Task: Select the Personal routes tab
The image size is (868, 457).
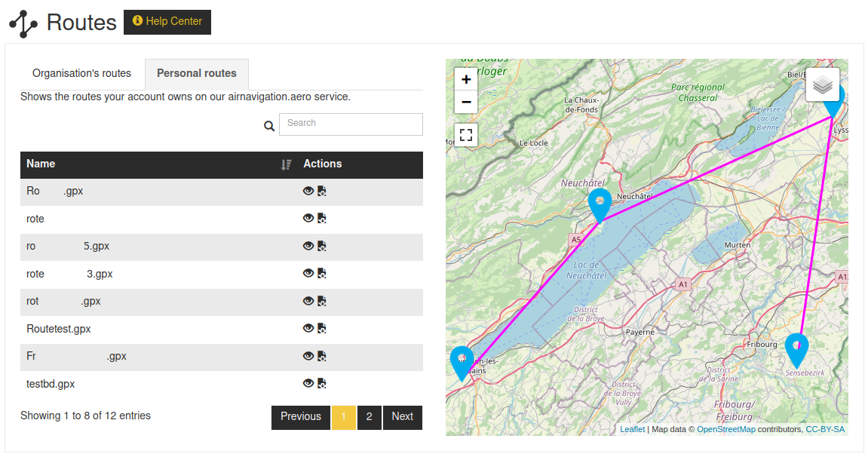Action: 197,74
